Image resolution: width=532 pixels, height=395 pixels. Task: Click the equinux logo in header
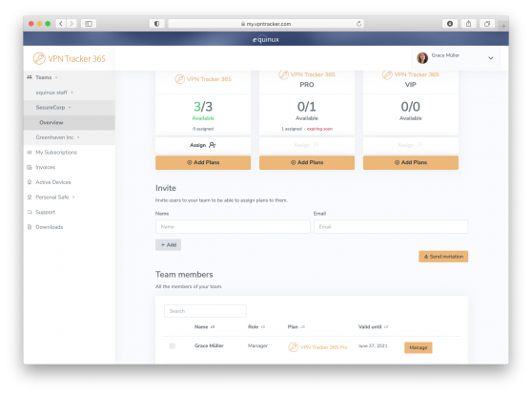tap(266, 39)
